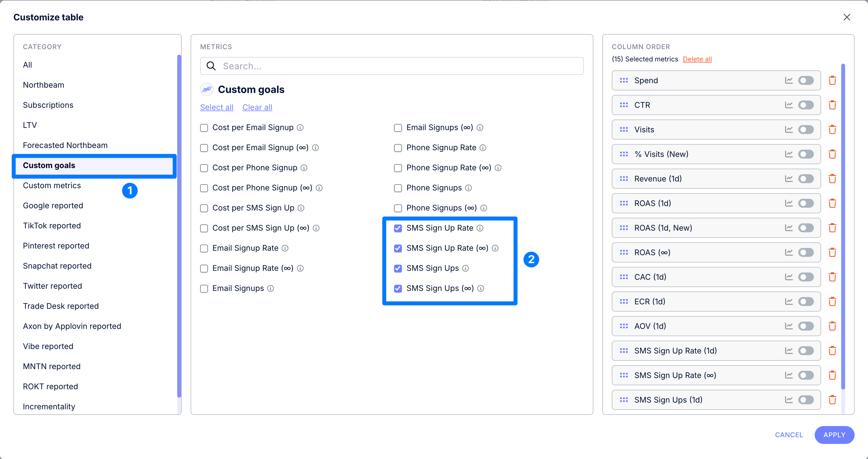Click chart icon on AOV (1d) row
This screenshot has height=459, width=868.
(x=789, y=326)
